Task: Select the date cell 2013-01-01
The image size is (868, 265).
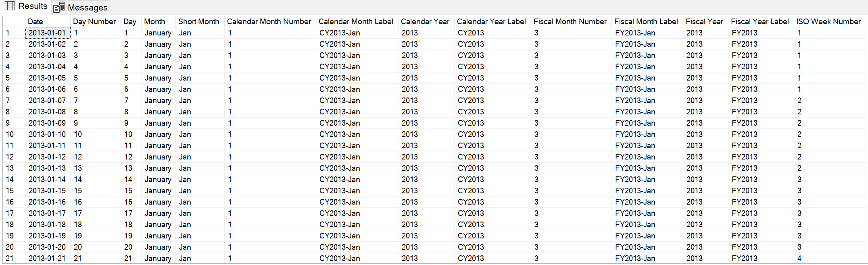Action: (47, 33)
